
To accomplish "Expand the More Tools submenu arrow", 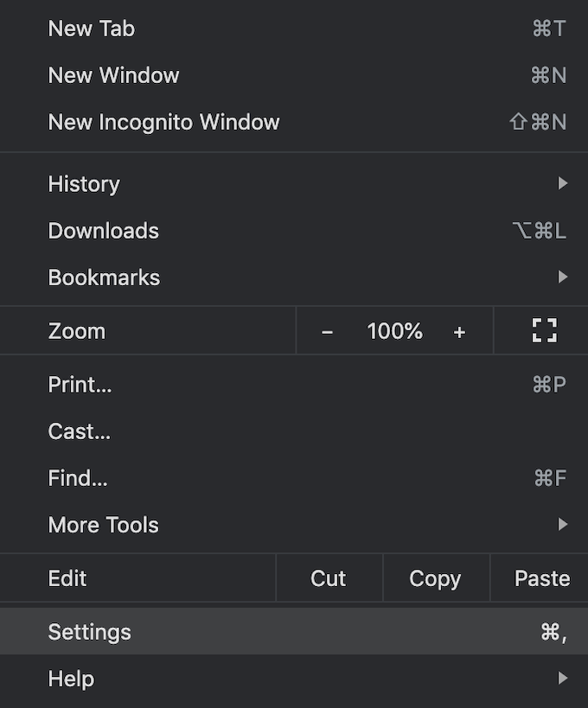I will [563, 524].
